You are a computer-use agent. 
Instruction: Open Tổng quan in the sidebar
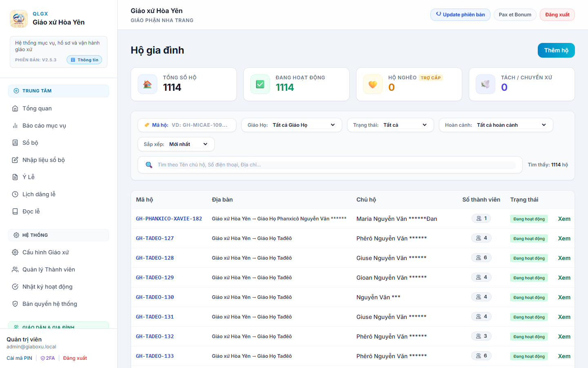(x=58, y=108)
